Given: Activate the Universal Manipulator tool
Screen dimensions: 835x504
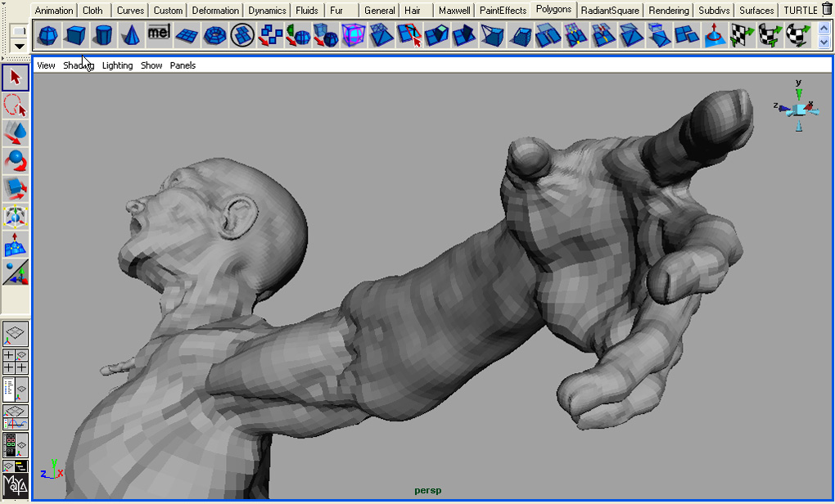Looking at the screenshot, I should pyautogui.click(x=16, y=217).
